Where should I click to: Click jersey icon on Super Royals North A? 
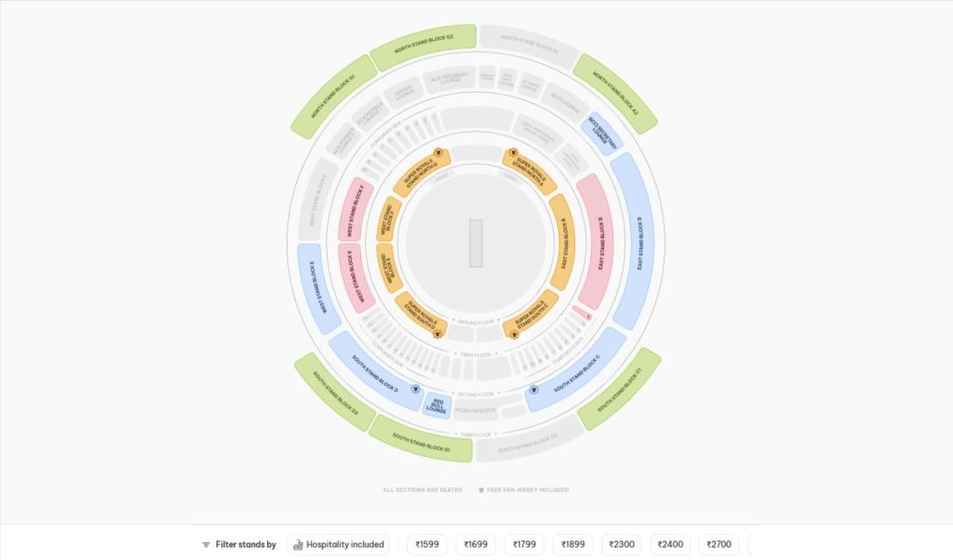[512, 153]
